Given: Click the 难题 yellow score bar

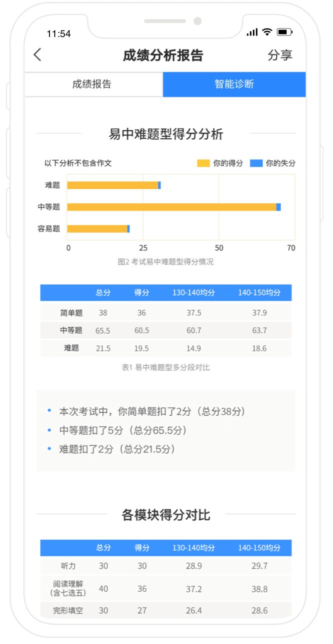Looking at the screenshot, I should coord(112,185).
